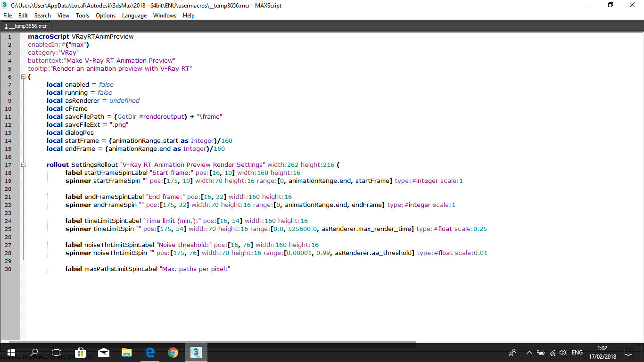Image resolution: width=644 pixels, height=362 pixels.
Task: Open People icon in system tray
Action: [512, 353]
